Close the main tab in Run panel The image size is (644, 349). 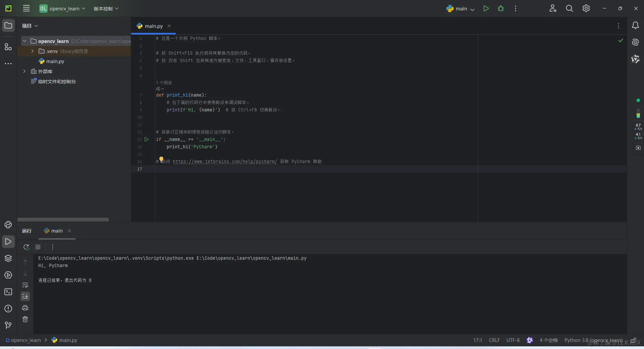[69, 231]
